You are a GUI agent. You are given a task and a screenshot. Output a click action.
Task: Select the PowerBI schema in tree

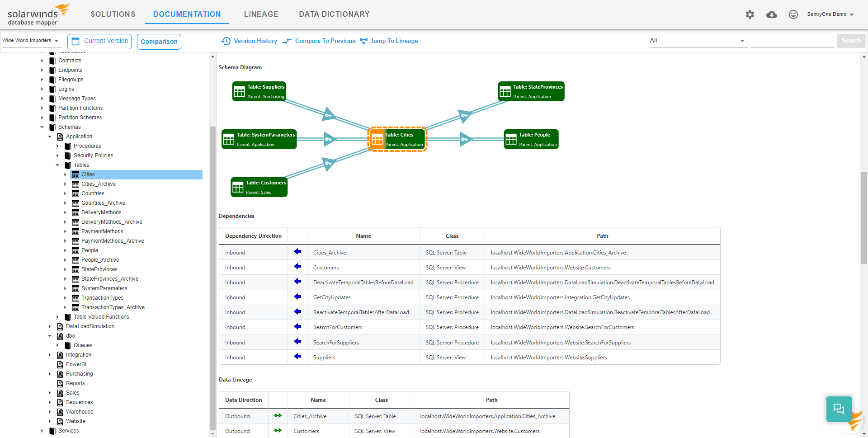pos(76,364)
